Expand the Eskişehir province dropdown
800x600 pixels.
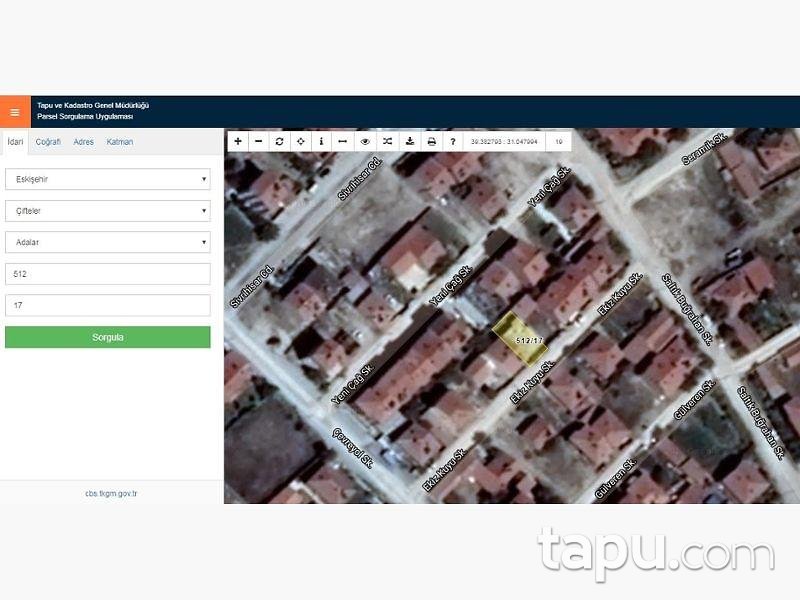pyautogui.click(x=108, y=179)
